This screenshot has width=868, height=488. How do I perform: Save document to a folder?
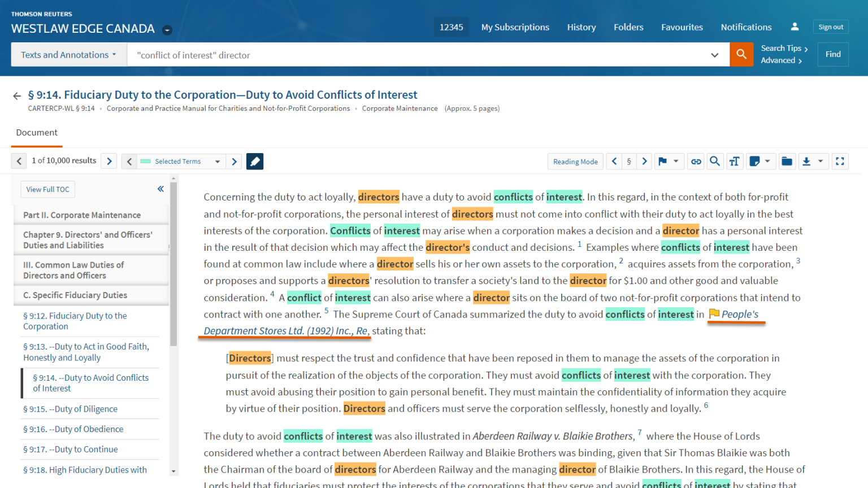tap(787, 161)
